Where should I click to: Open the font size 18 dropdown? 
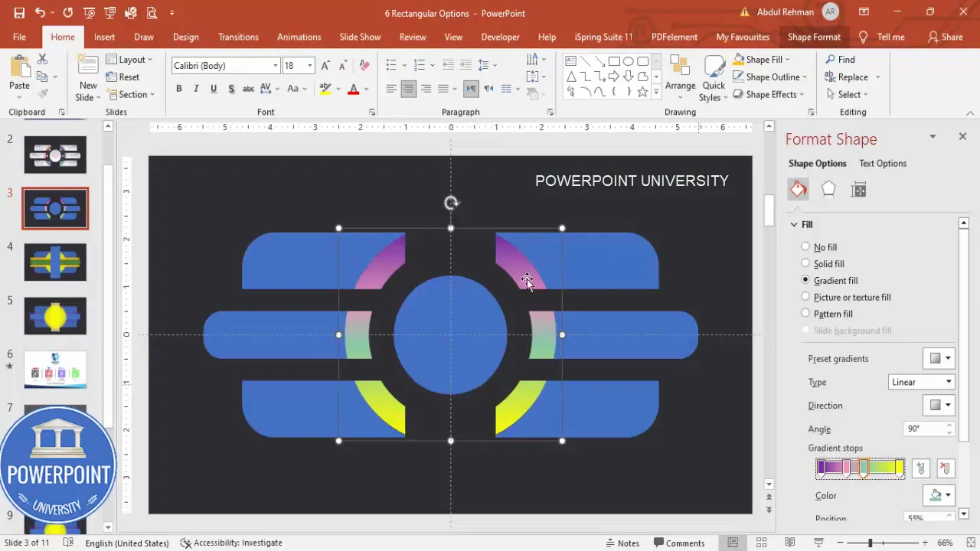[310, 66]
